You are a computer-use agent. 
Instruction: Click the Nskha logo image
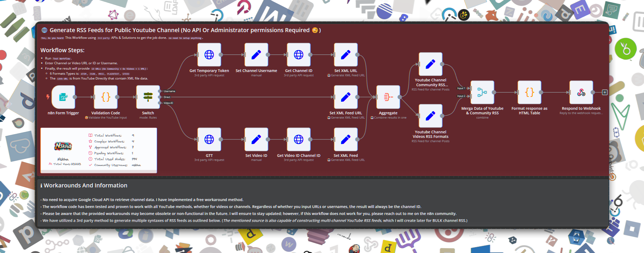(63, 146)
